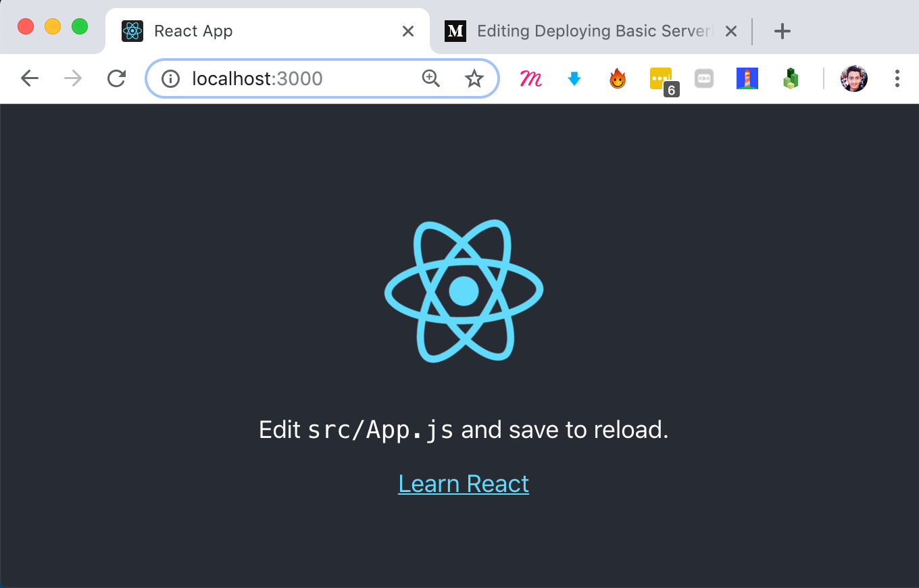The width and height of the screenshot is (919, 588).
Task: Open the zoom control in the address bar
Action: point(431,78)
